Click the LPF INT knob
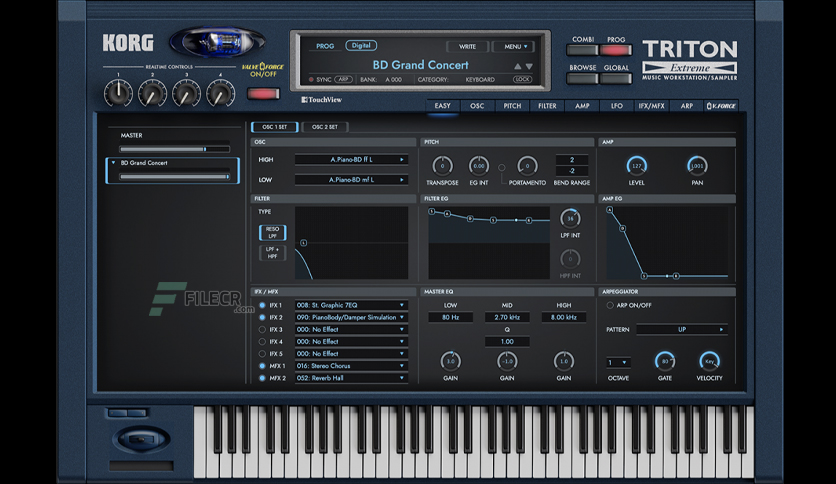This screenshot has width=836, height=484. coord(570,219)
